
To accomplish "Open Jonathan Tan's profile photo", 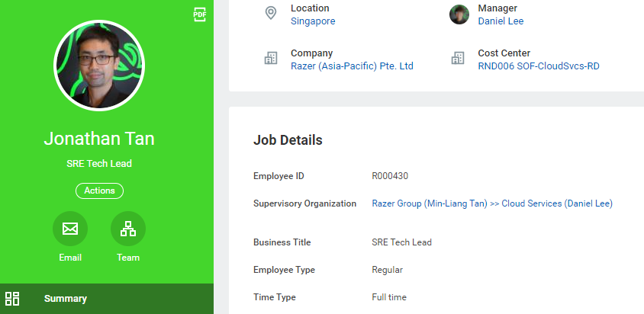I will (99, 66).
